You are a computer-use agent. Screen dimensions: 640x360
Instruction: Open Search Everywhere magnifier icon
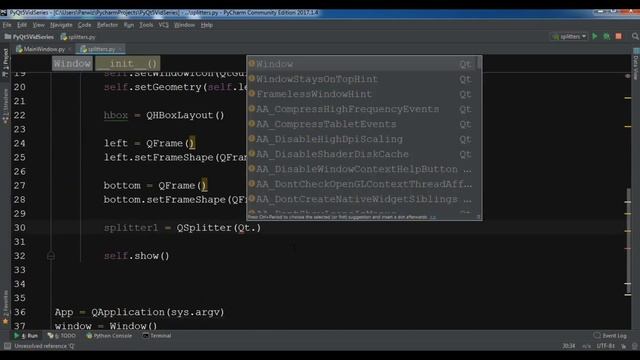tap(635, 36)
